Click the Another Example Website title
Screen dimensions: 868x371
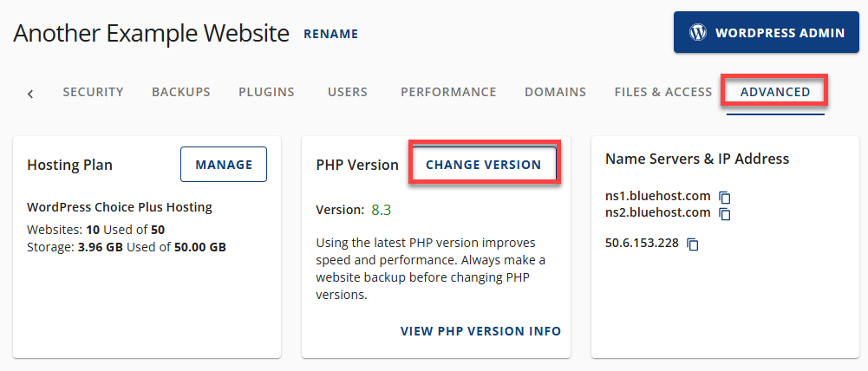click(152, 34)
